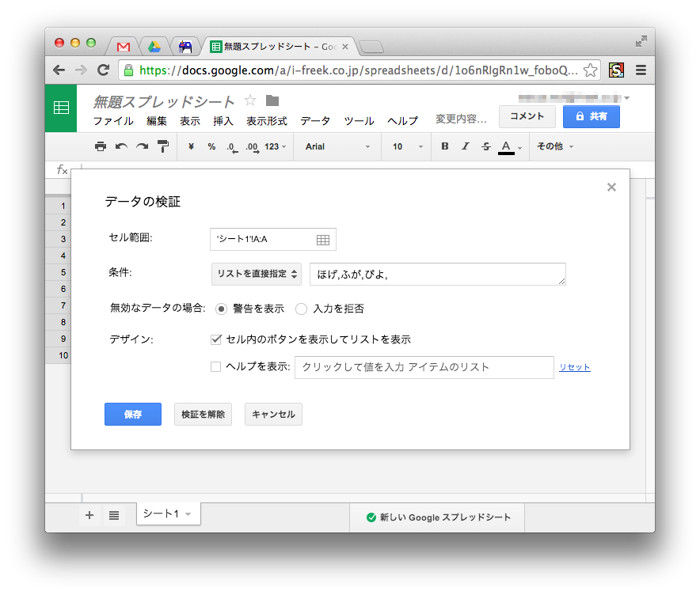Select the paint format tool

(x=164, y=146)
